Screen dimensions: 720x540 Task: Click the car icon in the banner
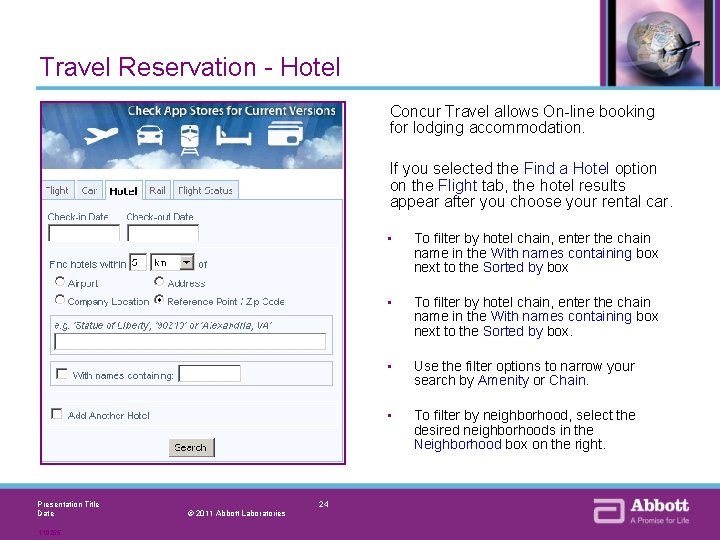tap(150, 135)
